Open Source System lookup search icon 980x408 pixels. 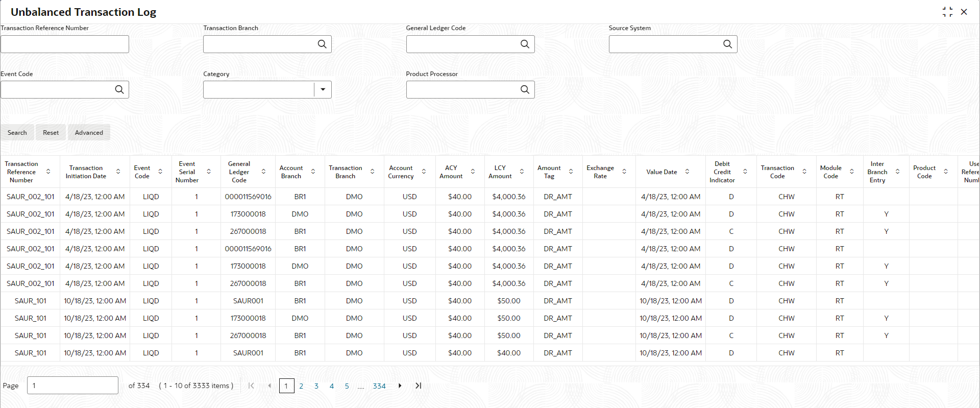point(727,44)
